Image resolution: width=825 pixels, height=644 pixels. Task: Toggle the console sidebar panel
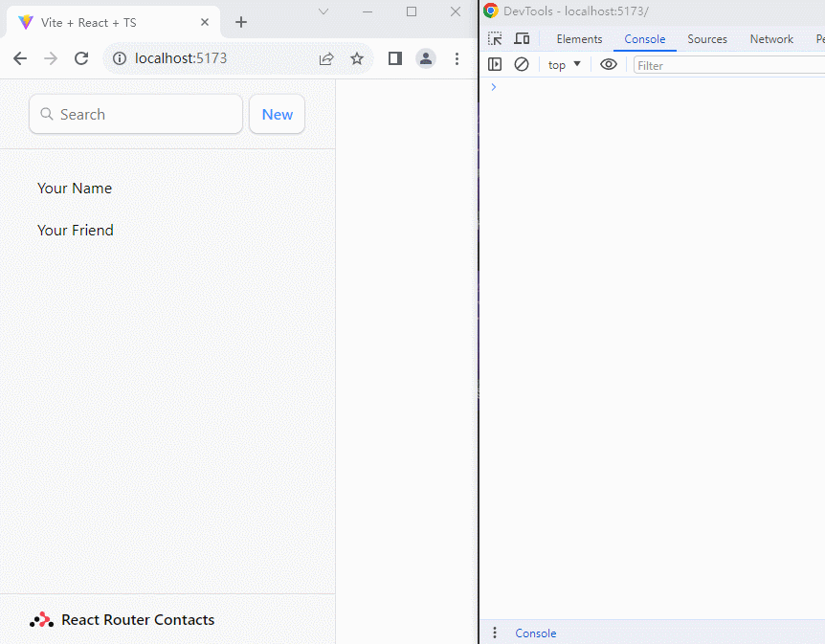point(495,64)
